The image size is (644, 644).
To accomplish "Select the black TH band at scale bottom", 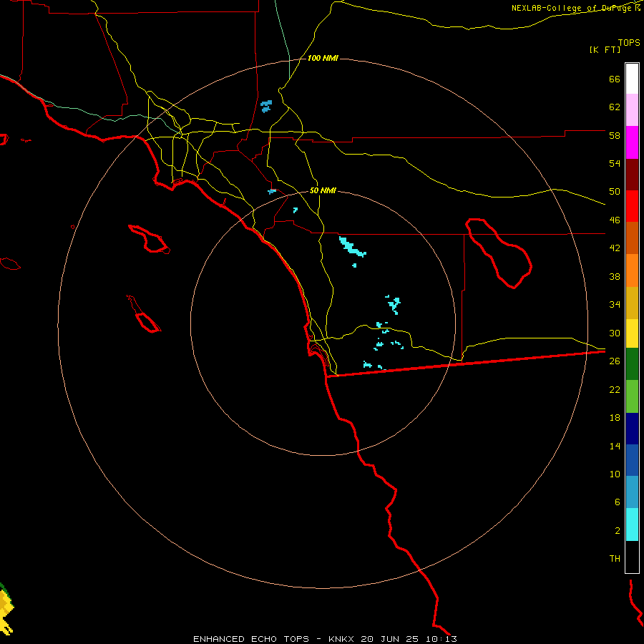I will click(632, 557).
